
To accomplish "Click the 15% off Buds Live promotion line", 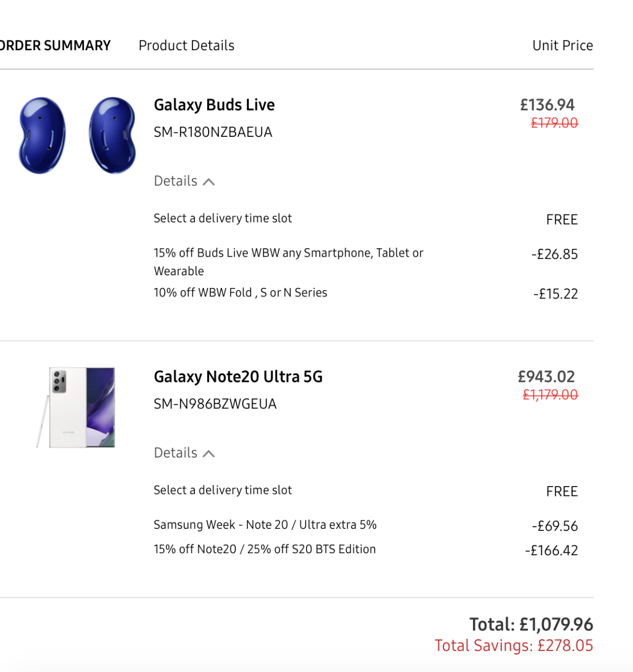I will point(288,254).
